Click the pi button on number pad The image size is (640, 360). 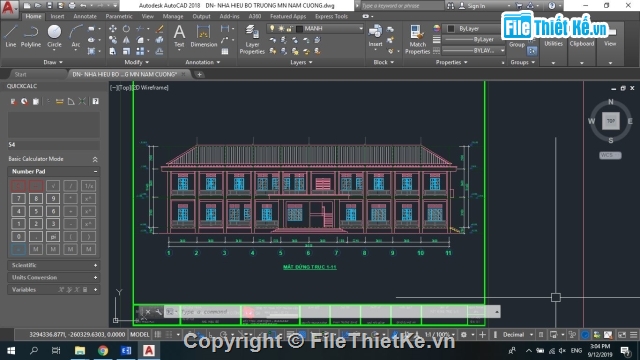pyautogui.click(x=53, y=236)
